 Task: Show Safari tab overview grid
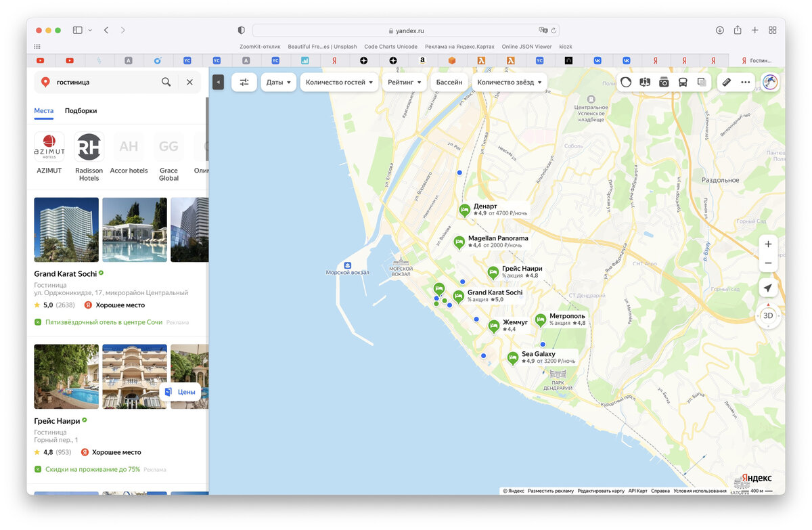click(x=773, y=30)
